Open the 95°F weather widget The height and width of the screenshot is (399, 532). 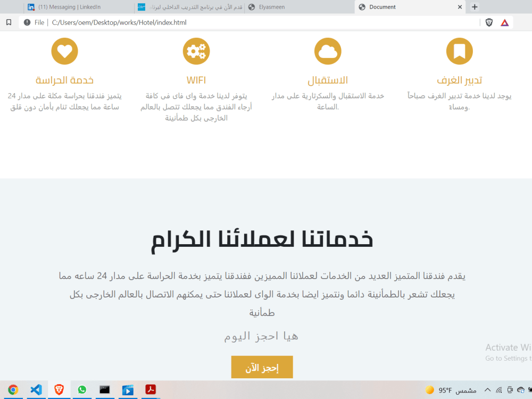click(x=451, y=390)
